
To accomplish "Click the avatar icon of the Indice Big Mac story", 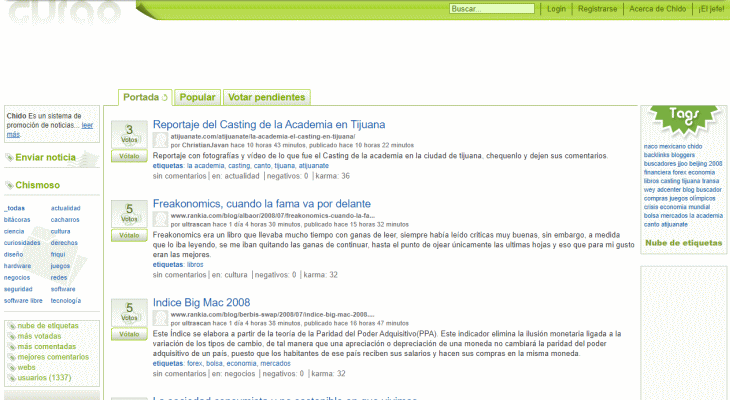I will click(x=160, y=318).
